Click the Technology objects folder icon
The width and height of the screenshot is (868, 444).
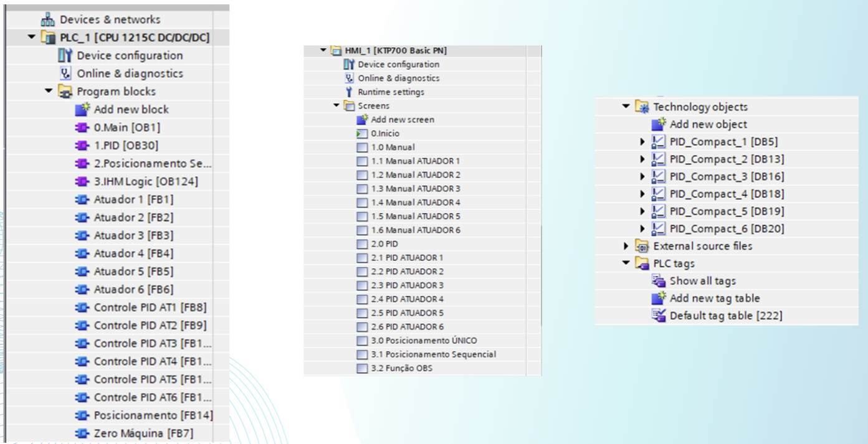[642, 107]
